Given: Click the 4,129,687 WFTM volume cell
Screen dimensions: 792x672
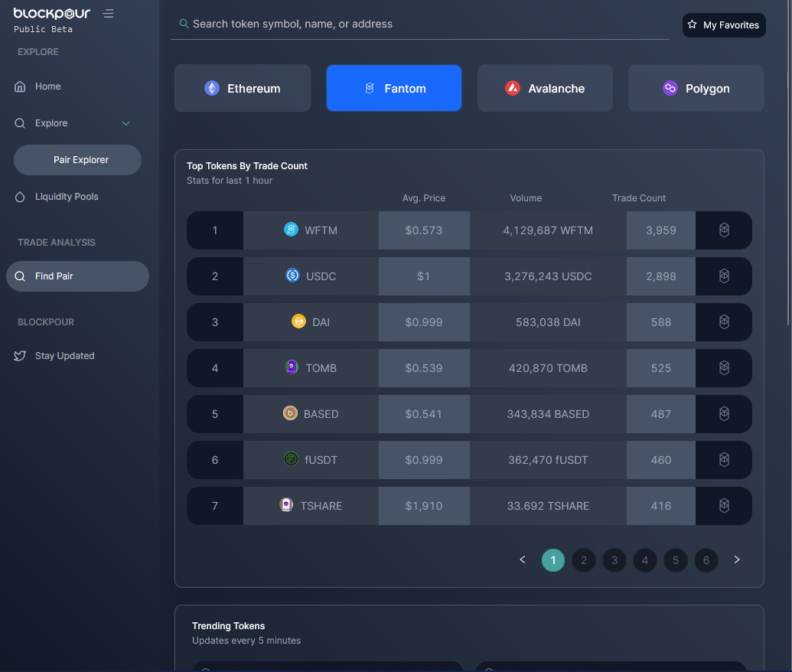Looking at the screenshot, I should [x=548, y=230].
